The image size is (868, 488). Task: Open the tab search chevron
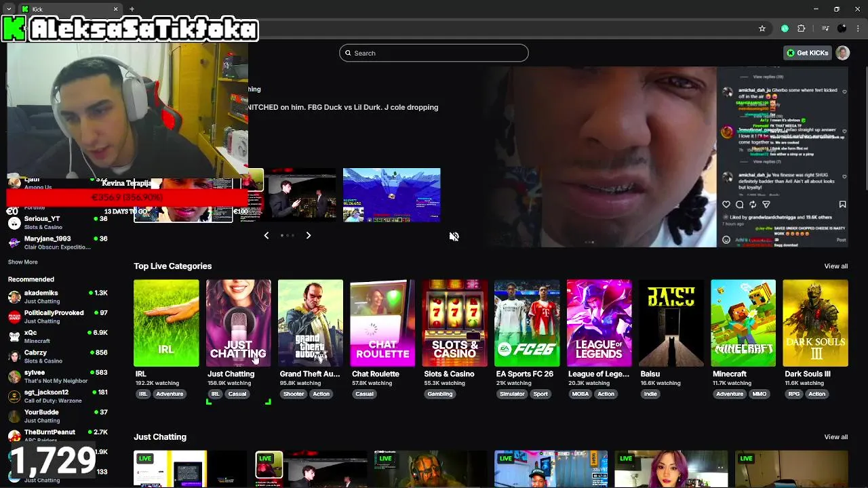8,9
